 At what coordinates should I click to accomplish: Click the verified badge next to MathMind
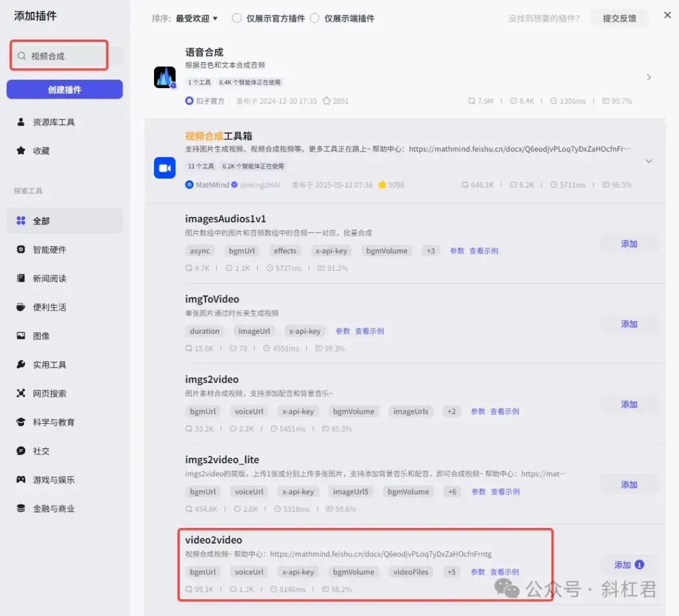(x=235, y=185)
